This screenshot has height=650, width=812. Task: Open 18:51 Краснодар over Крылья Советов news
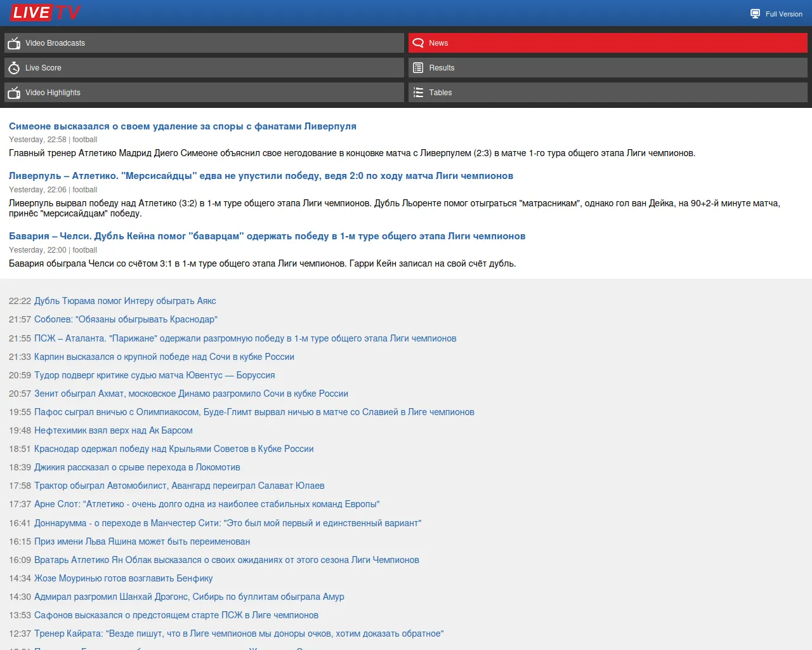pos(174,449)
